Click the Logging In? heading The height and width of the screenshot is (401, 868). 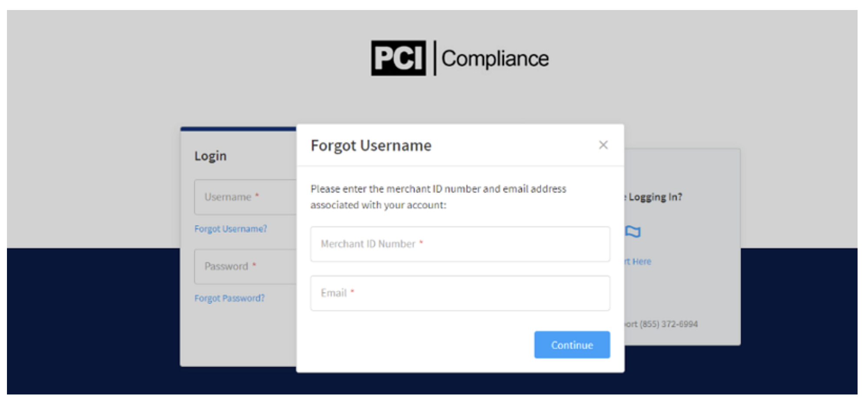(x=655, y=197)
